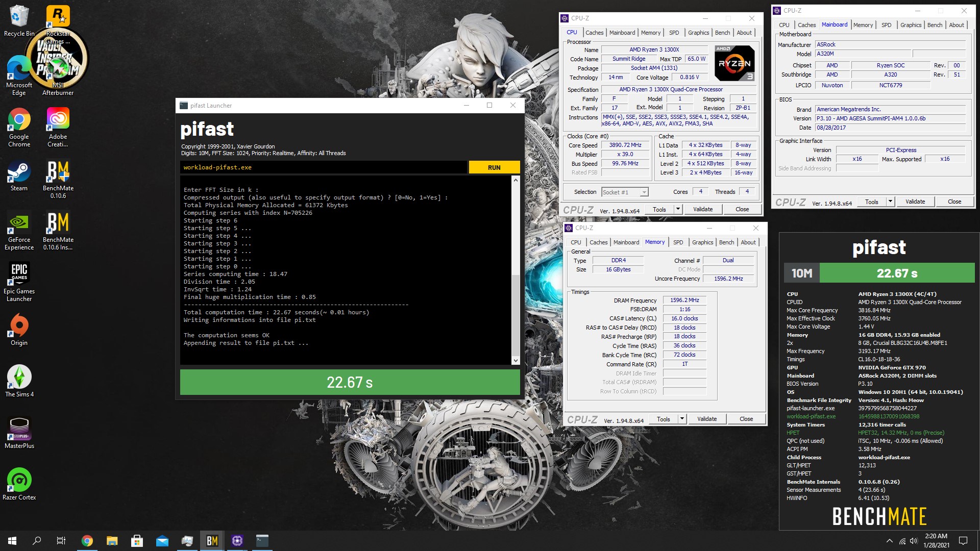Open Adobe Creative Cloud desktop icon
The image size is (980, 551).
click(58, 128)
